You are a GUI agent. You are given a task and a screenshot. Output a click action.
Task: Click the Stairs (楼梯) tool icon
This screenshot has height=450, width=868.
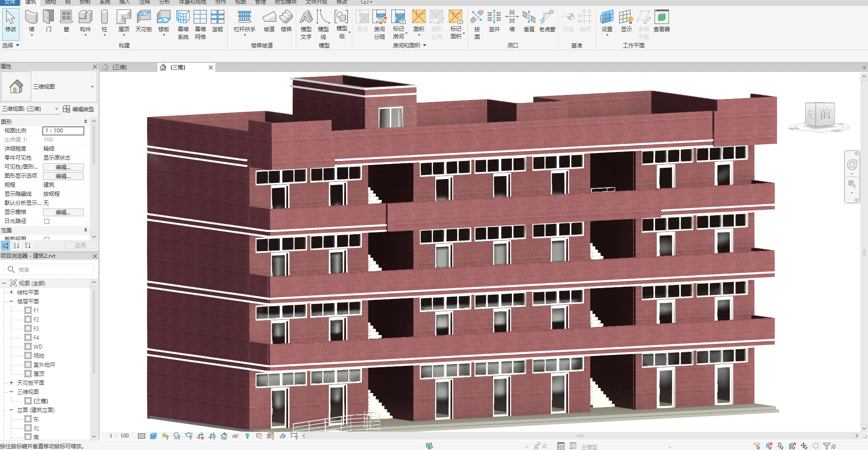pos(286,18)
